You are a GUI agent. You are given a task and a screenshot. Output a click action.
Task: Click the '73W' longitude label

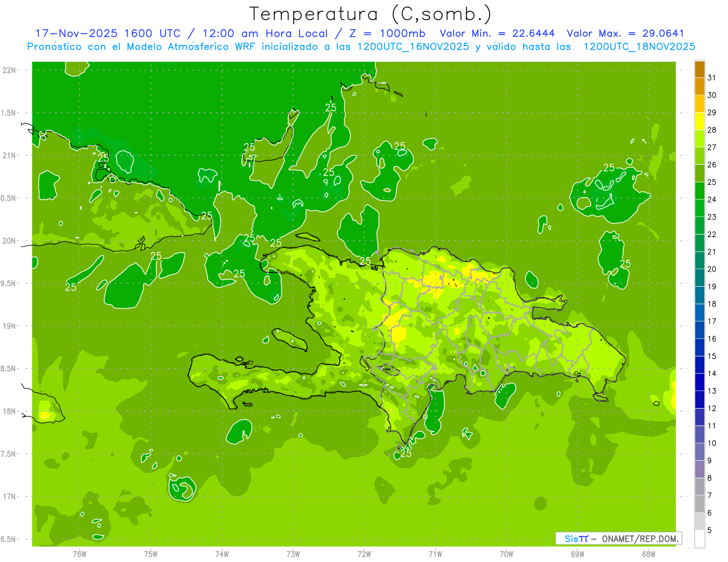[293, 554]
